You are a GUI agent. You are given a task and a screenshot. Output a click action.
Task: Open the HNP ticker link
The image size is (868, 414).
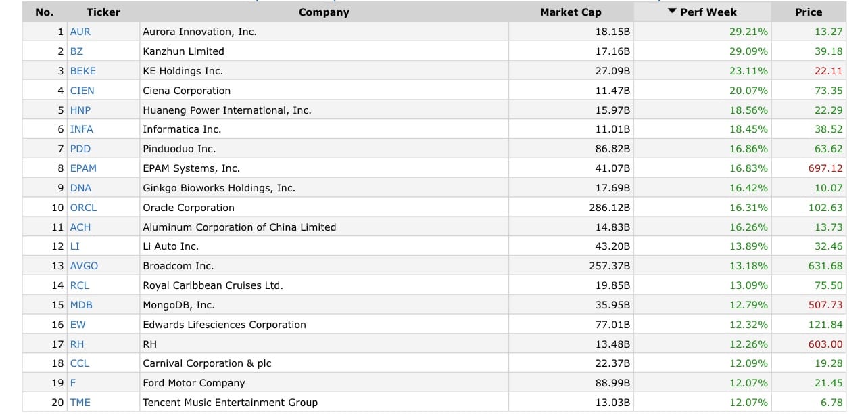tap(80, 110)
